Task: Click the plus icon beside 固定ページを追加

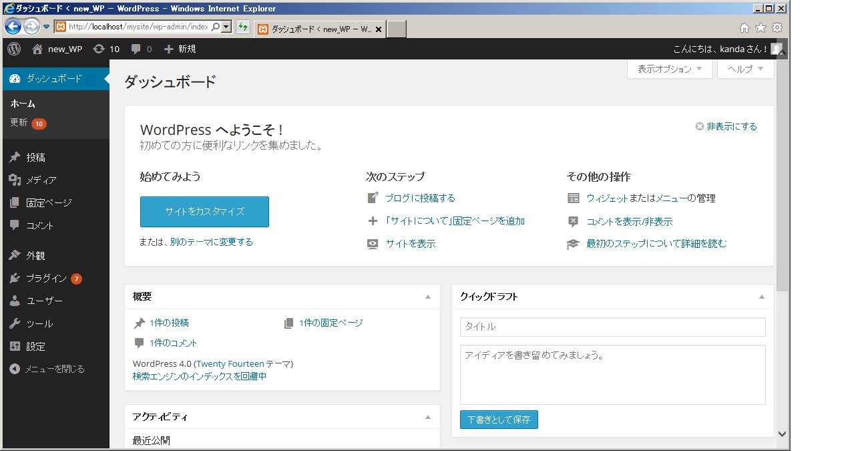Action: tap(373, 221)
